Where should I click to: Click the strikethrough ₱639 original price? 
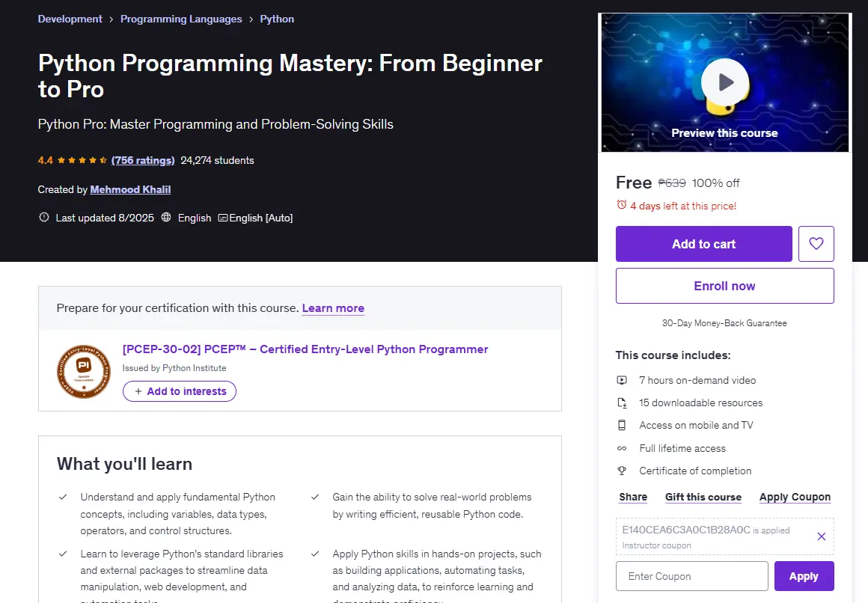pos(672,183)
